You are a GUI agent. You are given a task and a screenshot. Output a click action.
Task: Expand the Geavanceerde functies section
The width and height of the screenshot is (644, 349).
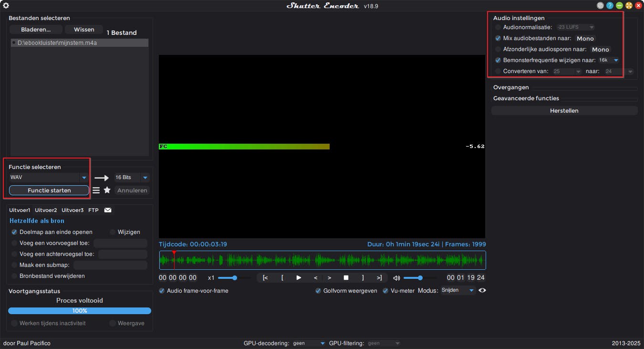tap(526, 98)
